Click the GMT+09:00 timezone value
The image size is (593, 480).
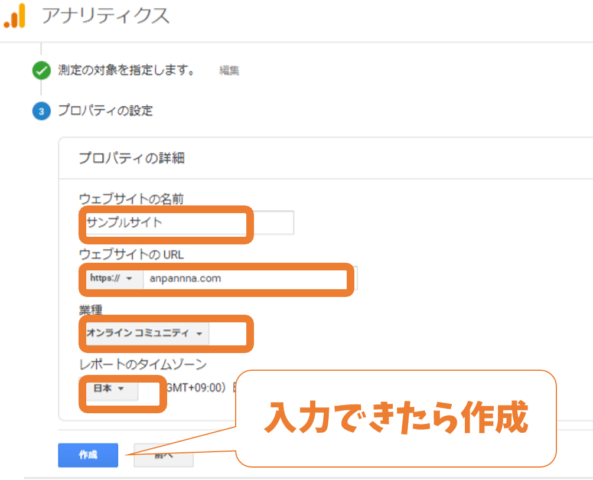coord(196,388)
